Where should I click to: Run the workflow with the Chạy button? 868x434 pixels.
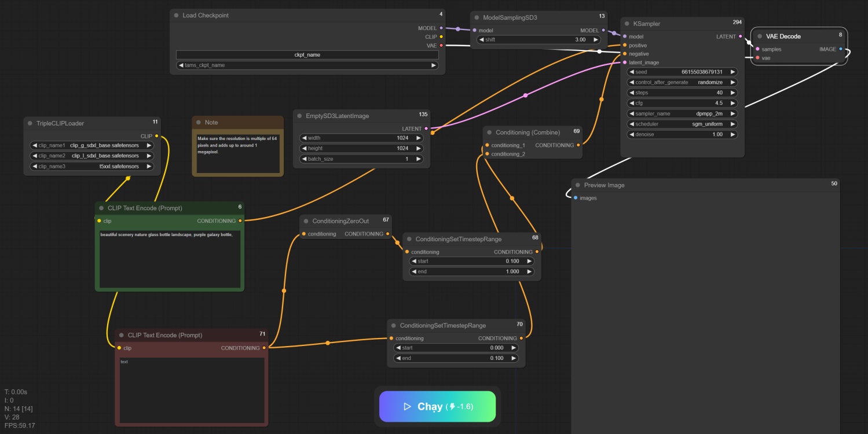(437, 406)
